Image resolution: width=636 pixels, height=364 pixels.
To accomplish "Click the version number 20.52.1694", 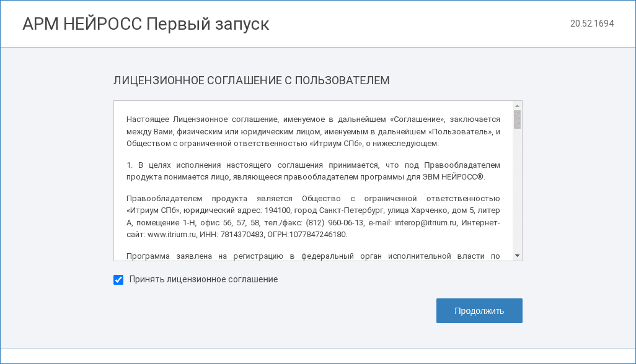I will coord(592,24).
